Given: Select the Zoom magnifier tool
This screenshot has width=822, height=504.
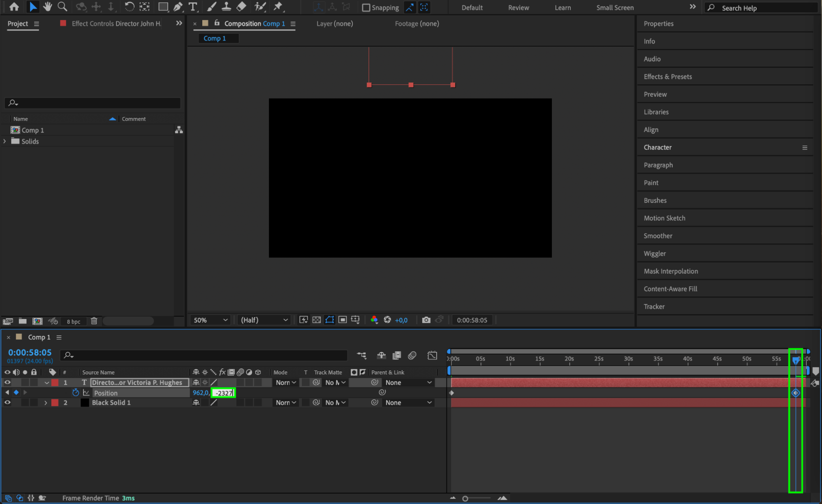Looking at the screenshot, I should pyautogui.click(x=63, y=7).
